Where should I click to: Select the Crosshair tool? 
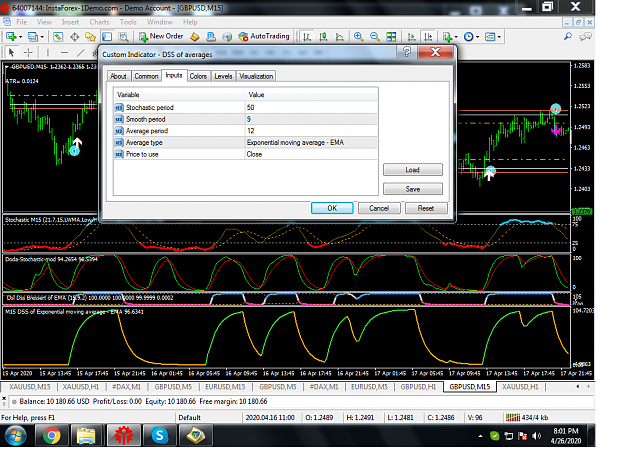point(28,52)
